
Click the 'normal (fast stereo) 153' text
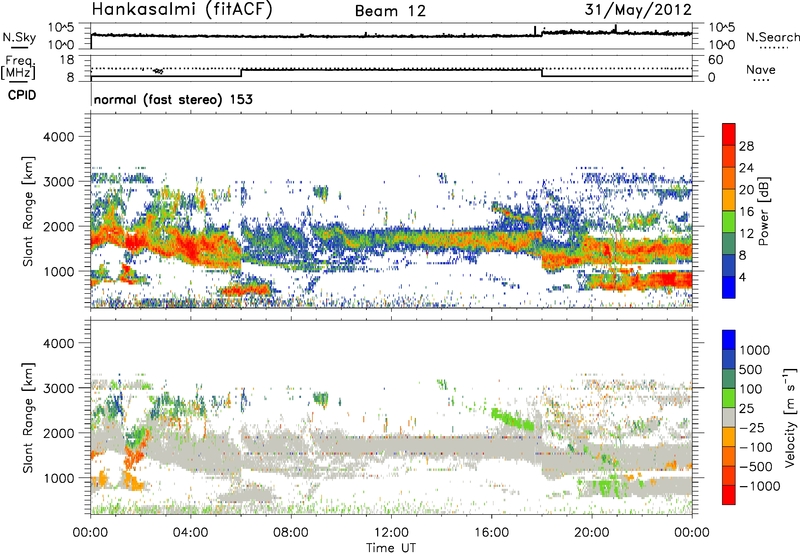173,99
